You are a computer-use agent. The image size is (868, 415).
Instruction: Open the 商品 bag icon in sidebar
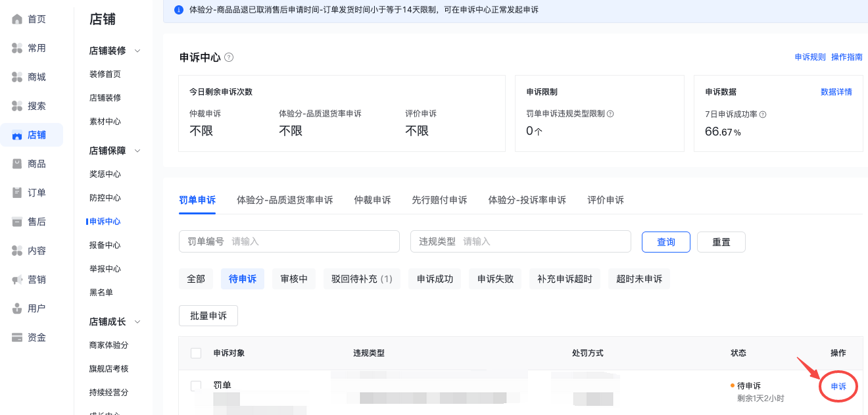17,164
